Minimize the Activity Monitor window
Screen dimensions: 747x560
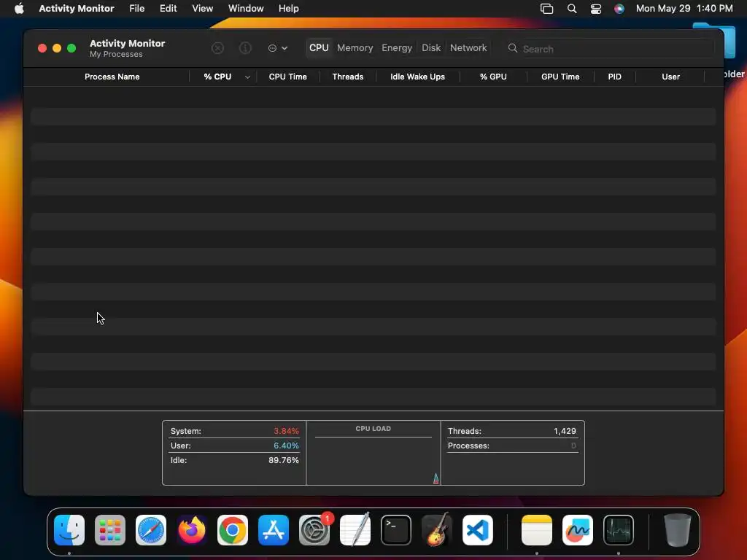click(57, 48)
